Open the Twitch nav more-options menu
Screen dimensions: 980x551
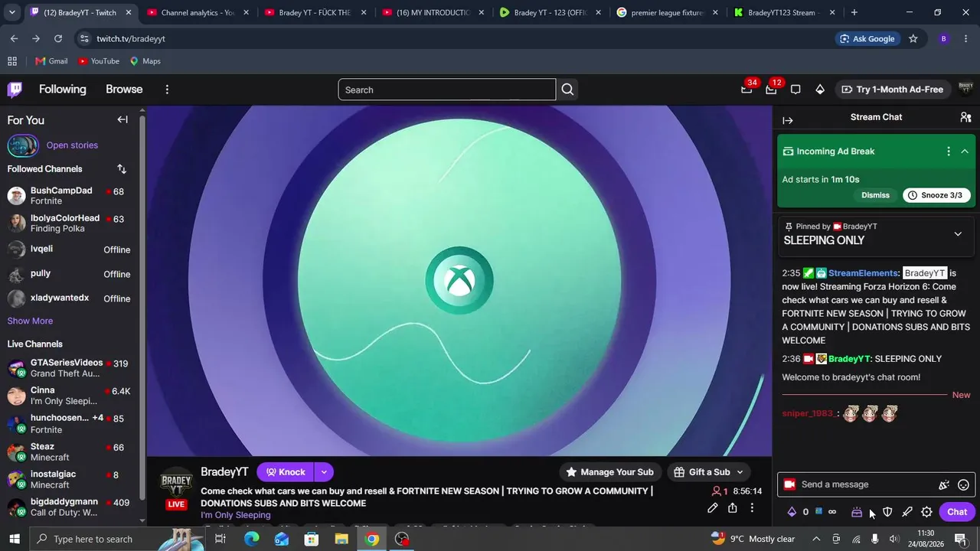(167, 90)
